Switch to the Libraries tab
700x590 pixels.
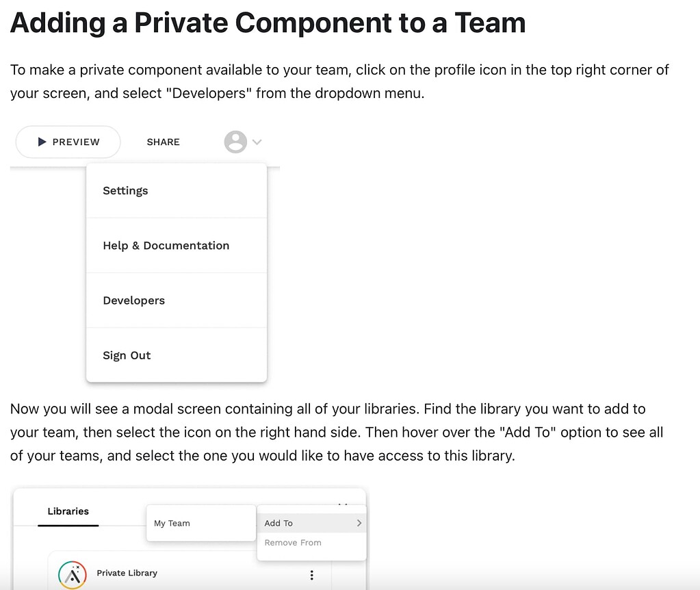tap(68, 511)
